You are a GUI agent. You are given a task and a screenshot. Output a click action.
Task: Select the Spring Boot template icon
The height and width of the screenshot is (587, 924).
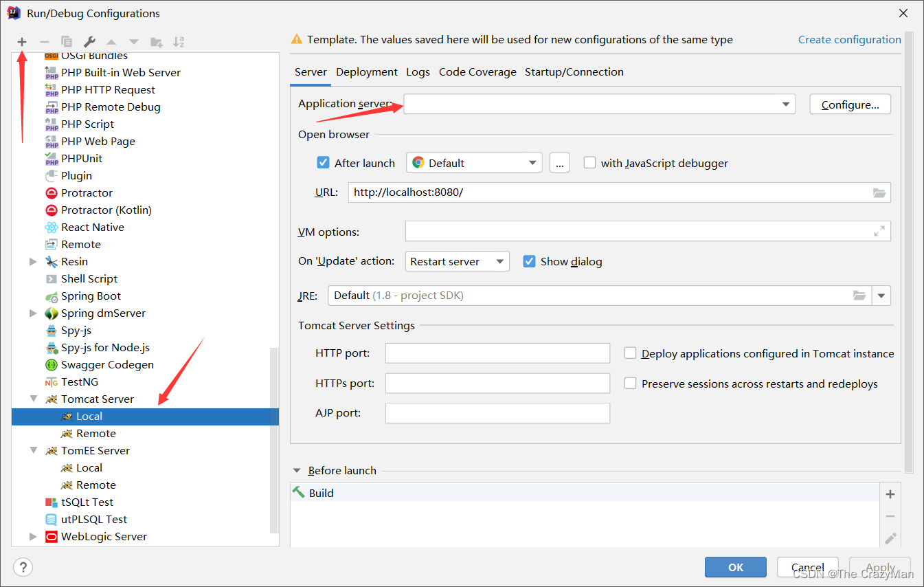(x=52, y=296)
